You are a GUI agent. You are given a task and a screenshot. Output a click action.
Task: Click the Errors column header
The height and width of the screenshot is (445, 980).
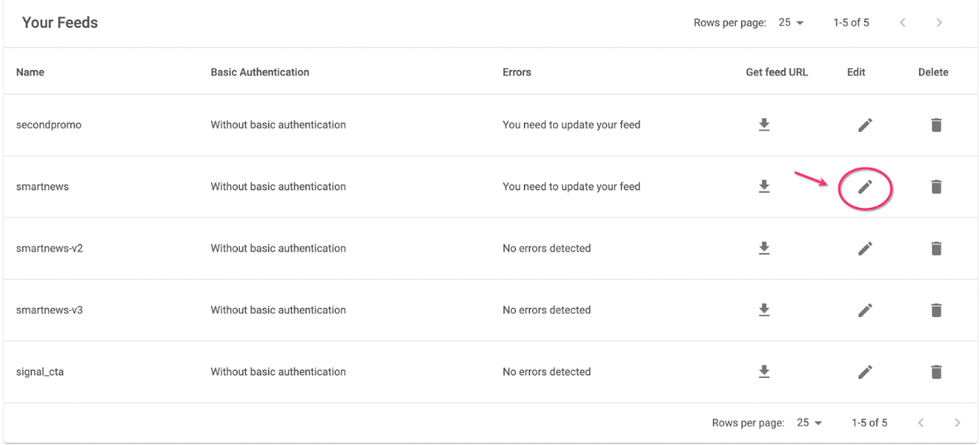(x=516, y=72)
